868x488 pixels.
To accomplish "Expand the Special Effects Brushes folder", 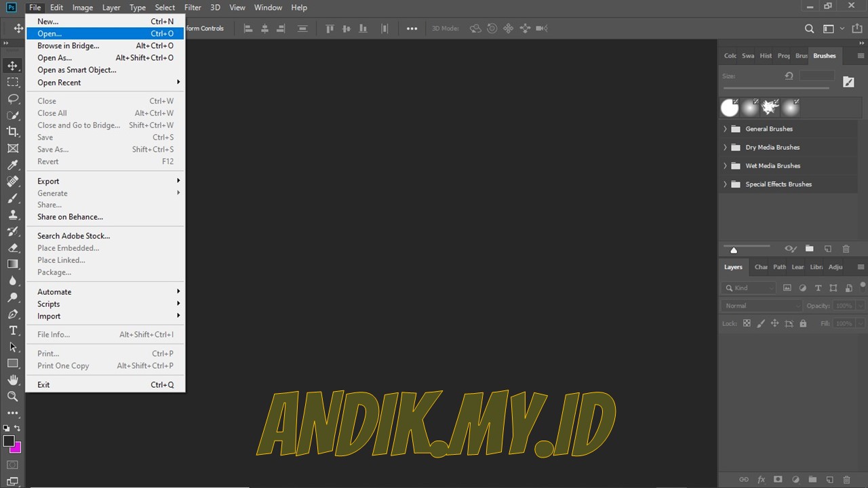I will [x=725, y=184].
